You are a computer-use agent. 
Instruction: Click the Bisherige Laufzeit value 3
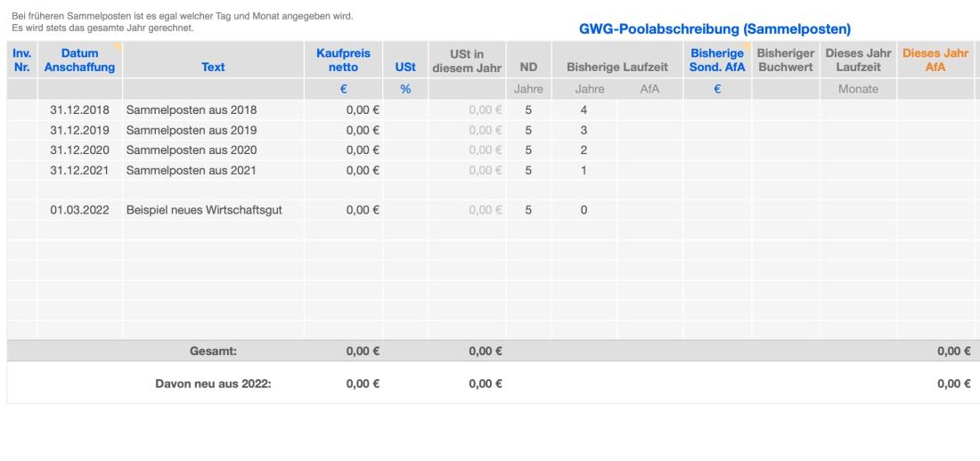coord(584,130)
